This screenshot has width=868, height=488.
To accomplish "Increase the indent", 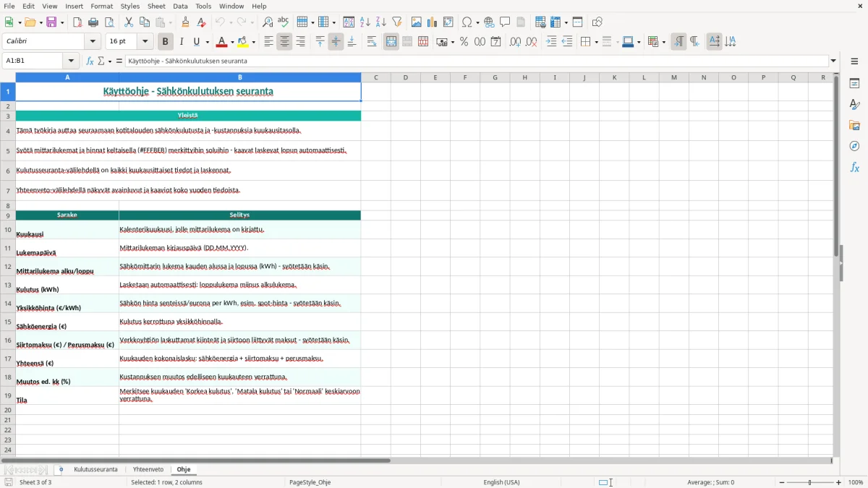I will [551, 42].
